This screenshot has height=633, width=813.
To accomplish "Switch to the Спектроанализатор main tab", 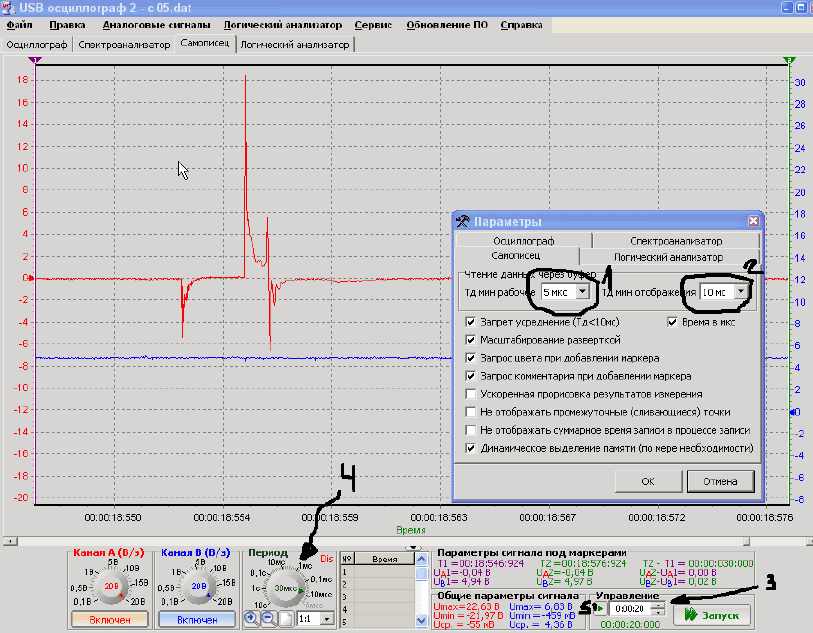I will point(124,45).
